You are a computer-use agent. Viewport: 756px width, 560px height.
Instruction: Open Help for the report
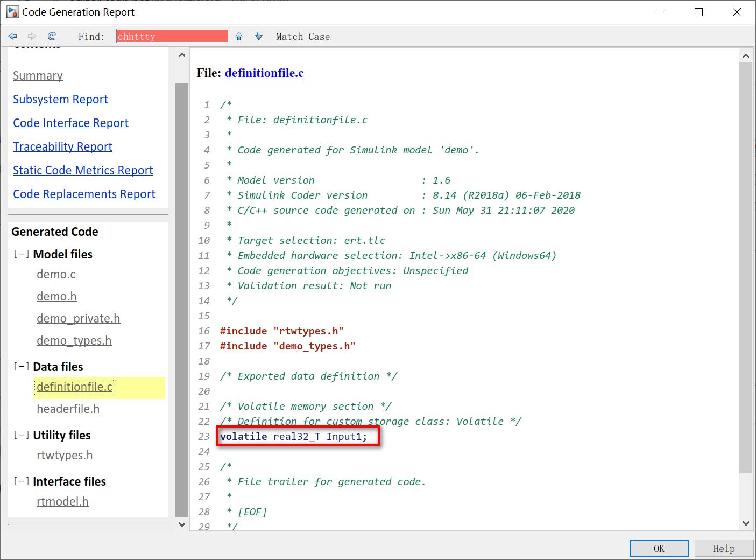[724, 548]
